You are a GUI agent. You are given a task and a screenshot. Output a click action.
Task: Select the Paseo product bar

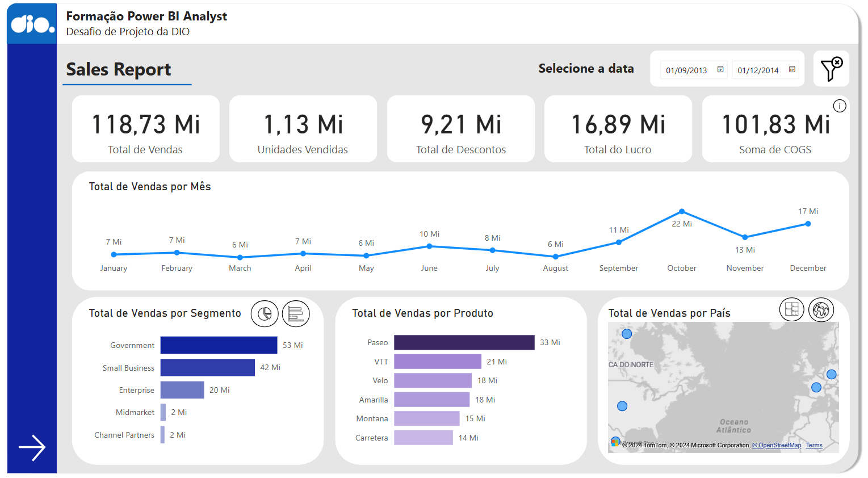pyautogui.click(x=464, y=342)
